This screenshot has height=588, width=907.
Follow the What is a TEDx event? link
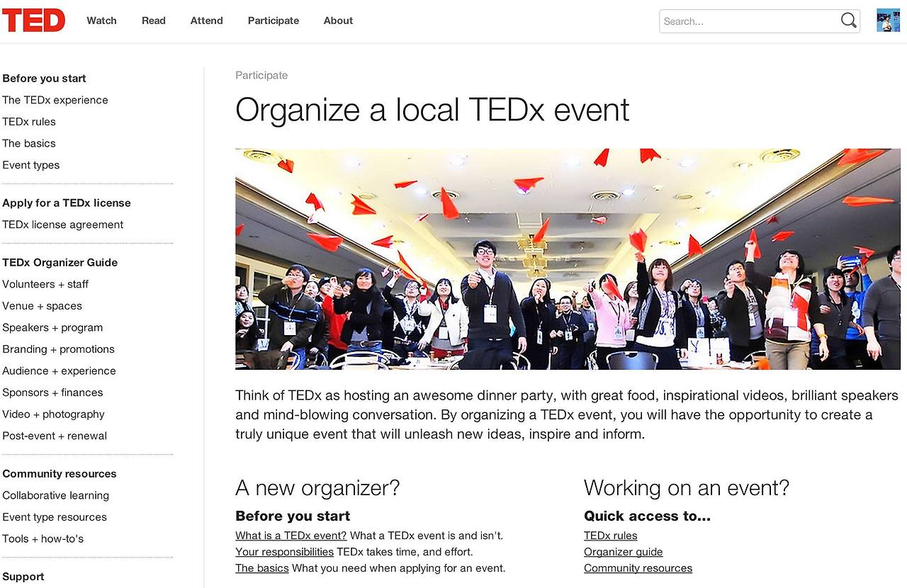pyautogui.click(x=291, y=536)
